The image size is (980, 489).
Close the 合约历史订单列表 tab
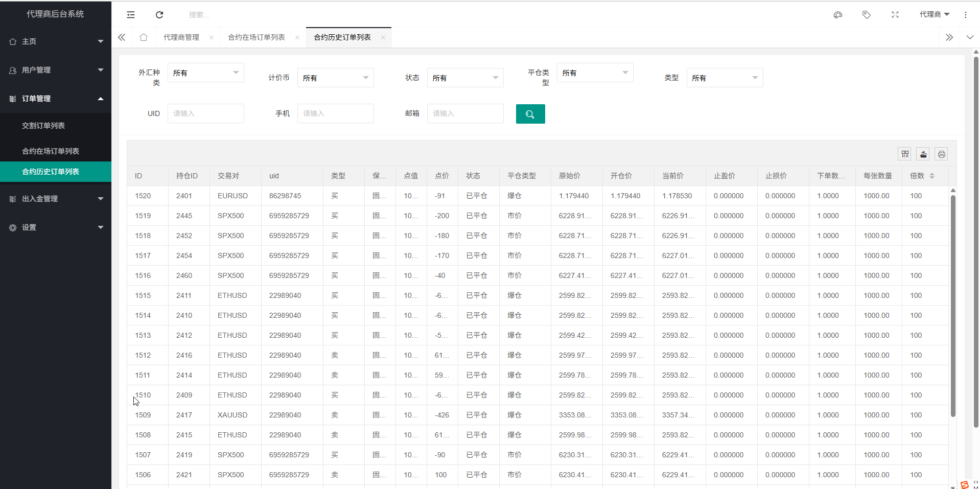click(383, 38)
